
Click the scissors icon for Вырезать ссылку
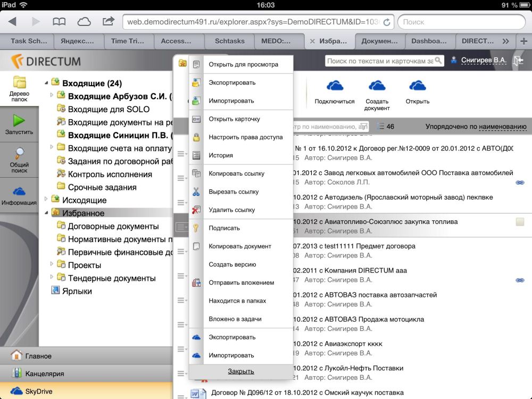tap(196, 192)
